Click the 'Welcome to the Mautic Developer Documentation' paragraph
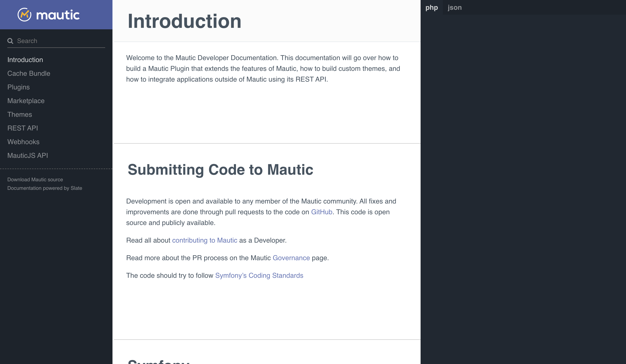The height and width of the screenshot is (364, 626). click(x=263, y=68)
